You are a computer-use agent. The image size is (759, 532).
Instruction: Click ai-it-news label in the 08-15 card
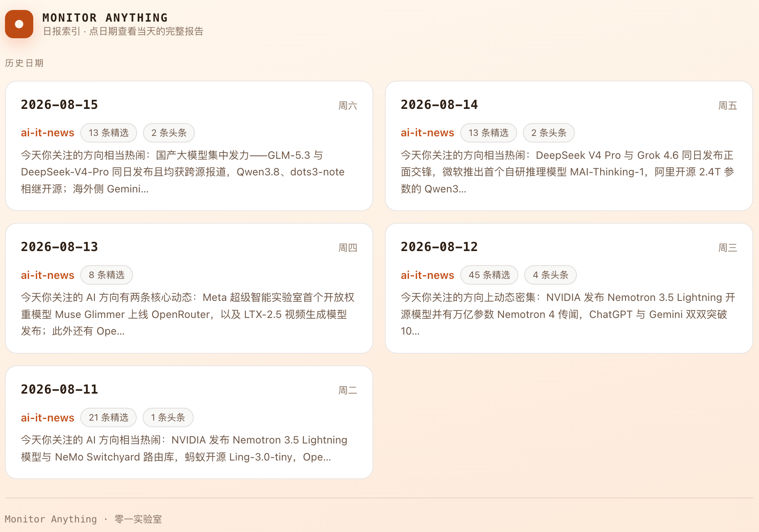point(48,133)
